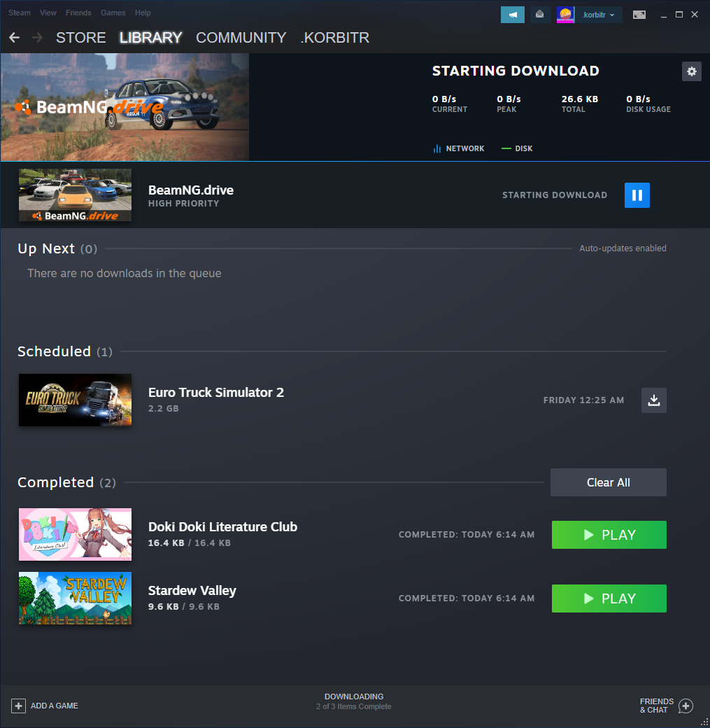Click the Doki Doki Literature Club title
The image size is (710, 728).
(x=222, y=527)
